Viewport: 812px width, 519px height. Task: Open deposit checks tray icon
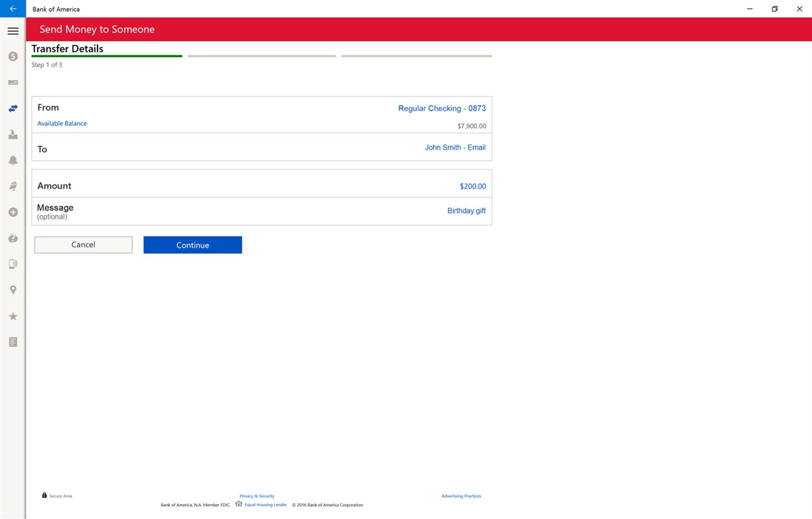tap(13, 135)
